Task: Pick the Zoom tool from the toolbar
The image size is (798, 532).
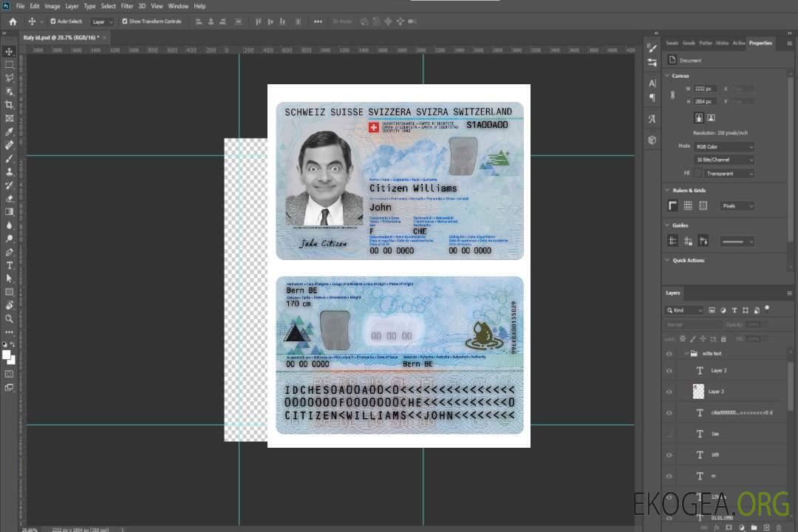Action: 10,318
